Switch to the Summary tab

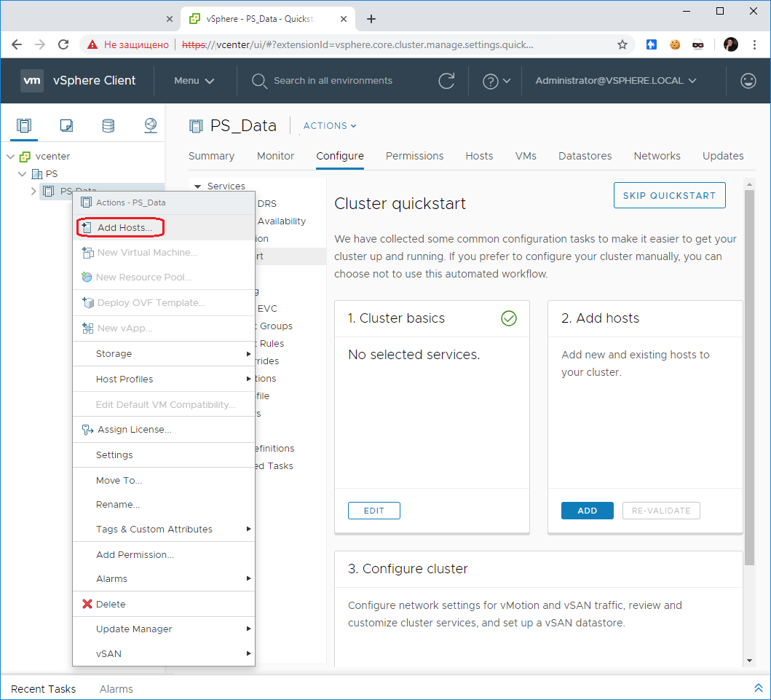pyautogui.click(x=211, y=156)
